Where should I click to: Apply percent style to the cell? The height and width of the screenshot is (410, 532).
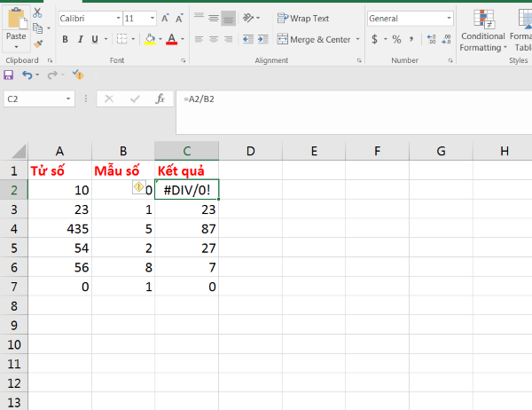(396, 39)
